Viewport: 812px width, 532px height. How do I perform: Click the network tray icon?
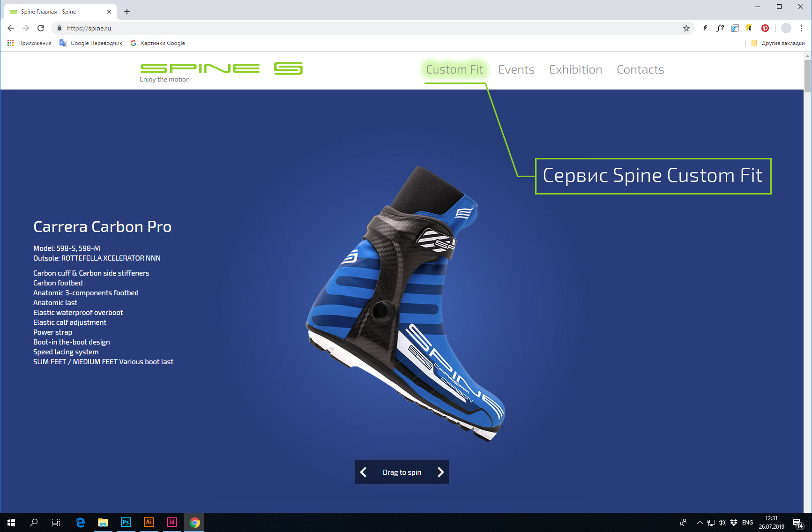(x=711, y=523)
